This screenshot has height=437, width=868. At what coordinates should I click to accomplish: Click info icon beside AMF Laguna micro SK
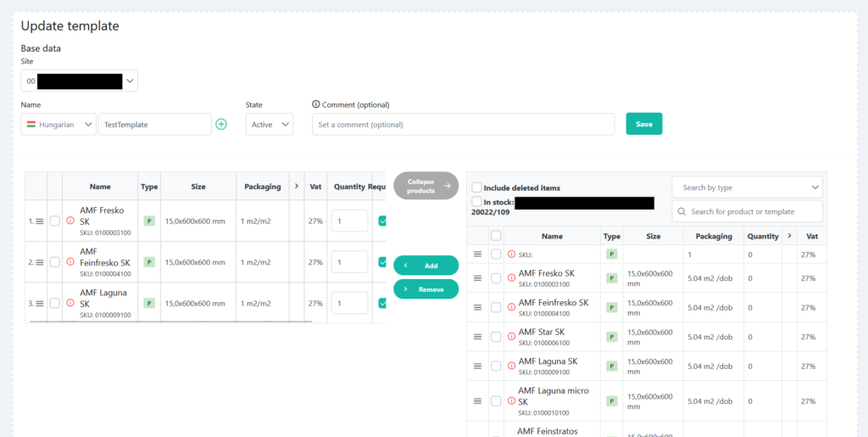tap(511, 401)
